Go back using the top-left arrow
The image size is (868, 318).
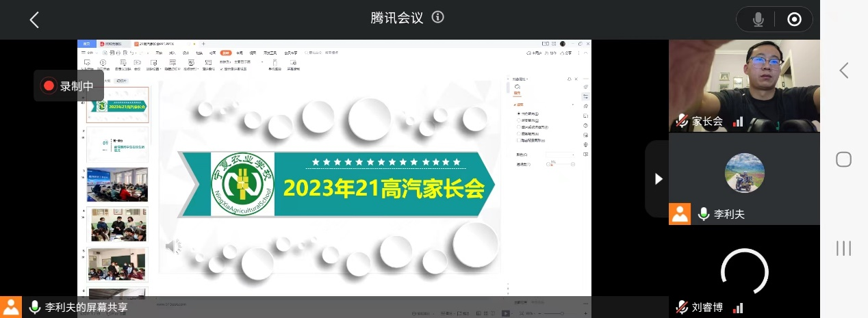pos(34,20)
